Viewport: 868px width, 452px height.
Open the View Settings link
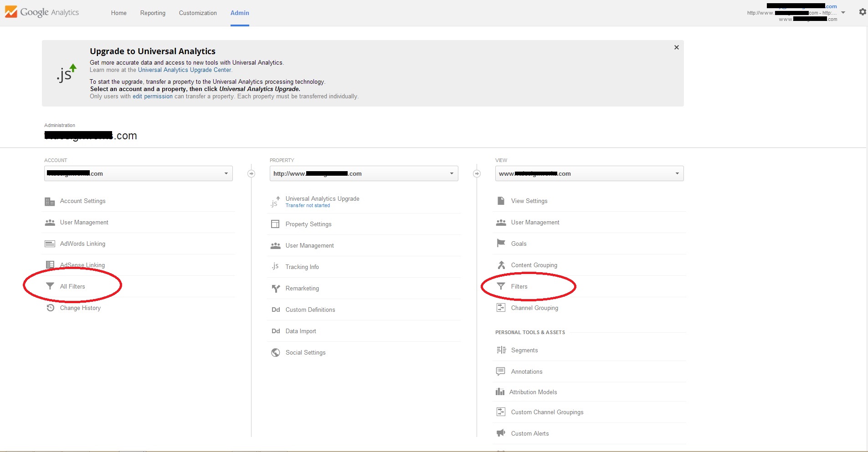pos(529,201)
